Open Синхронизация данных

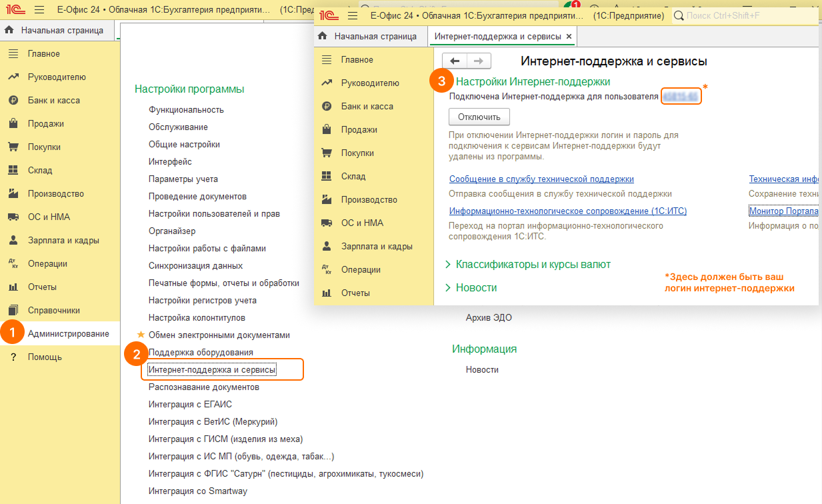[195, 266]
